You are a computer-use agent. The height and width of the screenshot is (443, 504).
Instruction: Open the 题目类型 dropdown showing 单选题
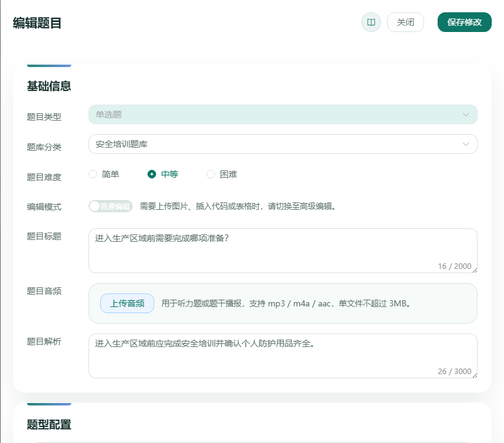click(x=283, y=114)
